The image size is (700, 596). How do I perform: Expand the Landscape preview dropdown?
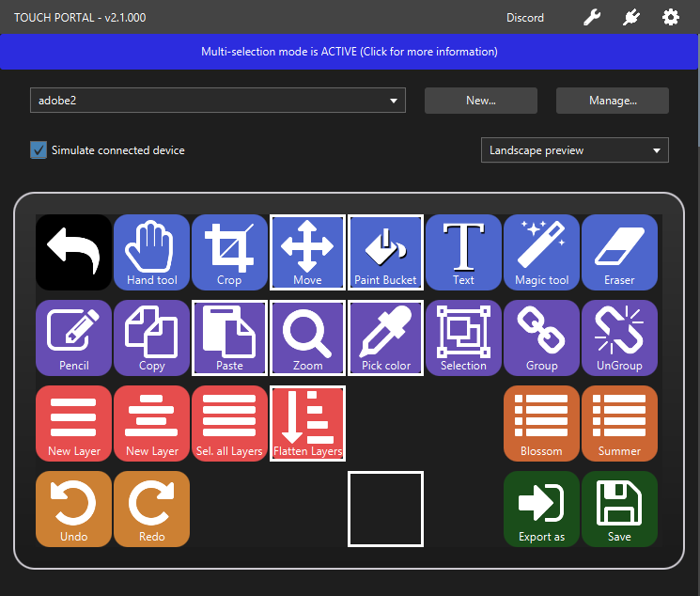click(x=574, y=150)
